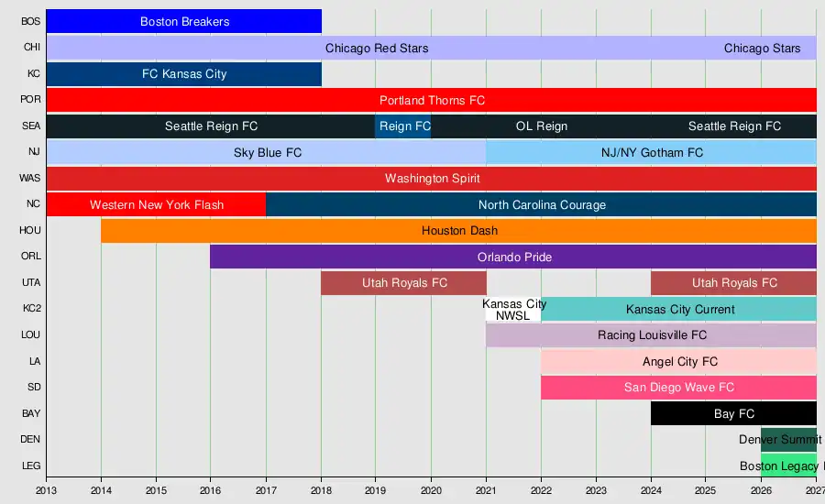Open the Angel City FC bar
This screenshot has width=825, height=504.
click(678, 361)
